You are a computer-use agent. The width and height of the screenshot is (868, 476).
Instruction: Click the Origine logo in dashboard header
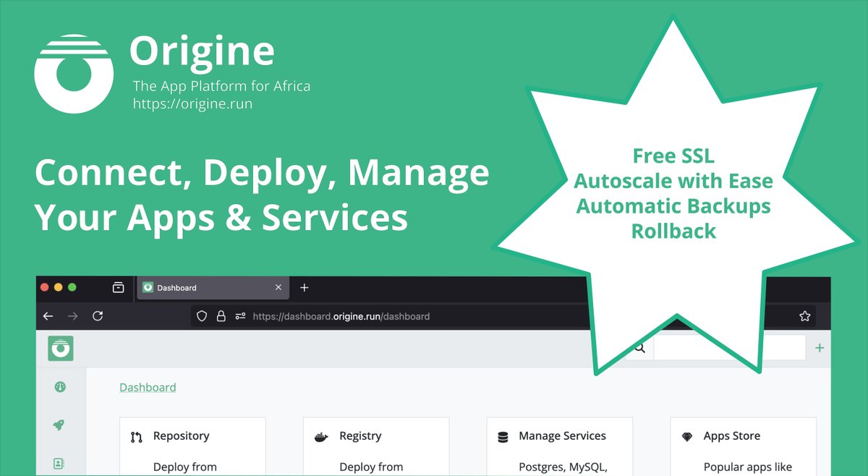click(61, 349)
